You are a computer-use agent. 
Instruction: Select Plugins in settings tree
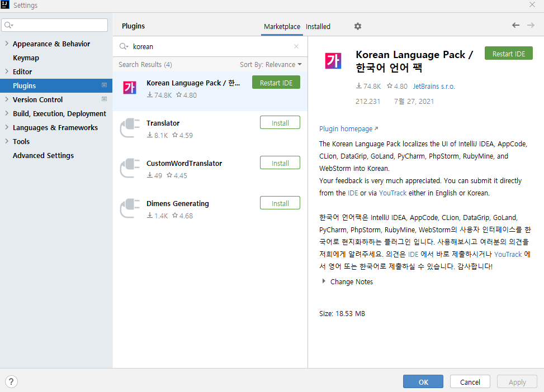[56, 85]
